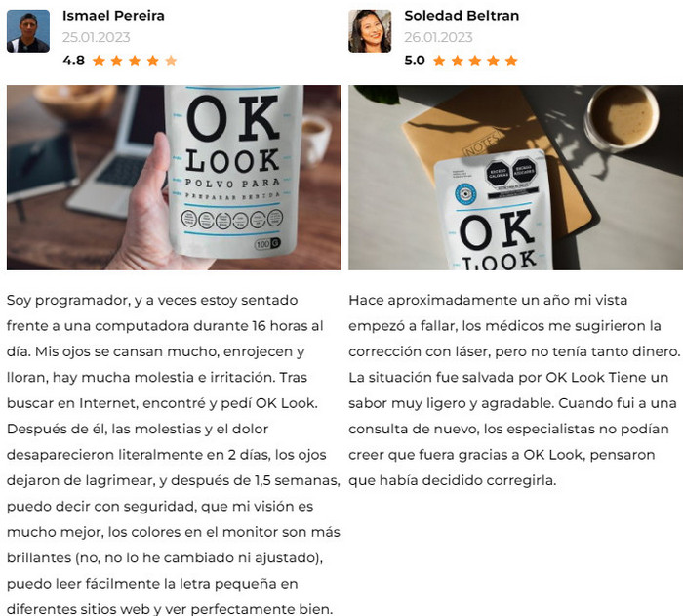Viewport: 683px width, 616px height.
Task: Click the 26.01.2023 review date
Action: [x=438, y=37]
